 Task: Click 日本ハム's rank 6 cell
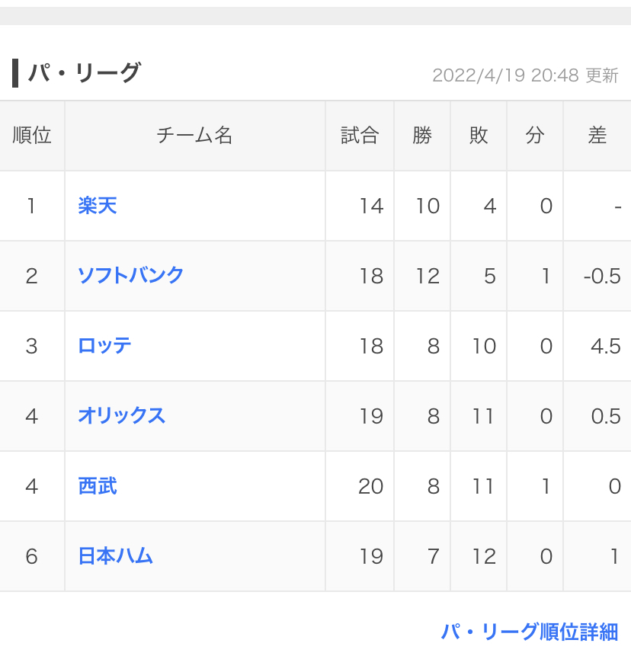coord(32,556)
